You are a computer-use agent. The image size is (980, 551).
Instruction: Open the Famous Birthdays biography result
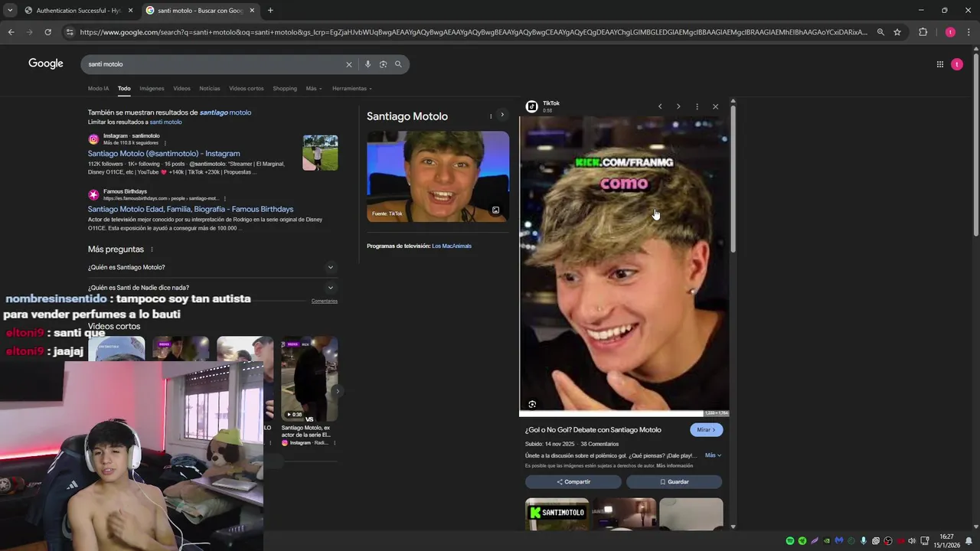[191, 209]
